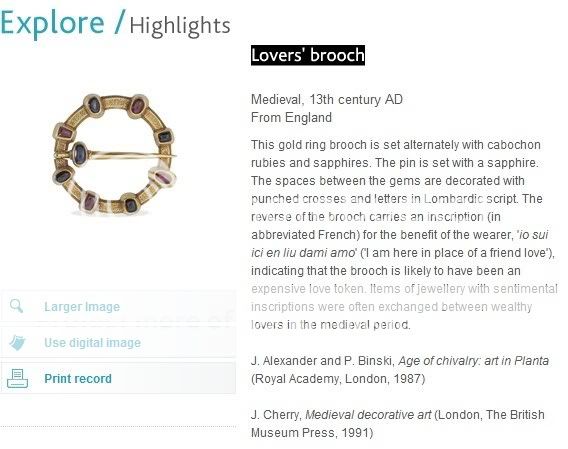Click the Medieval, 13th century AD line
The image size is (568, 449).
click(327, 99)
